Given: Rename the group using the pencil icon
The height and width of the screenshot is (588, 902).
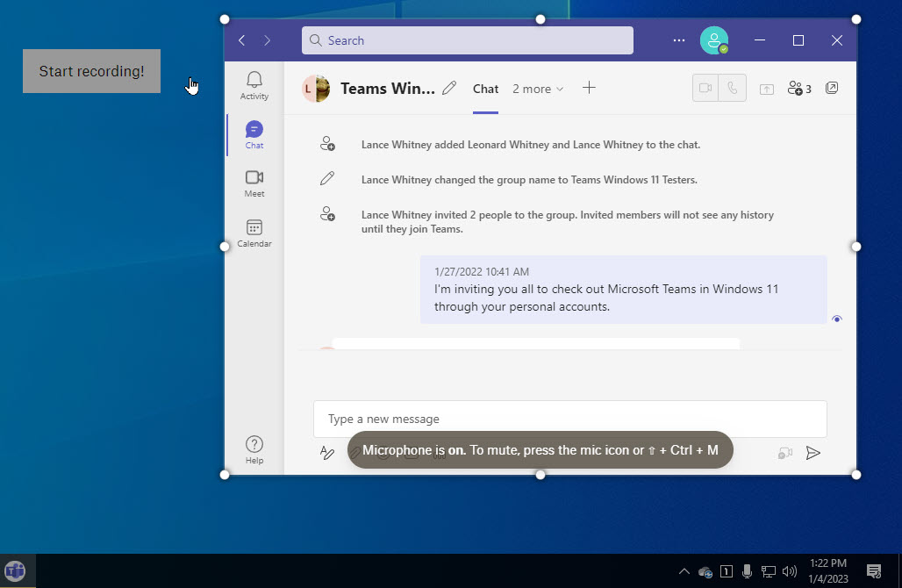Looking at the screenshot, I should tap(448, 88).
